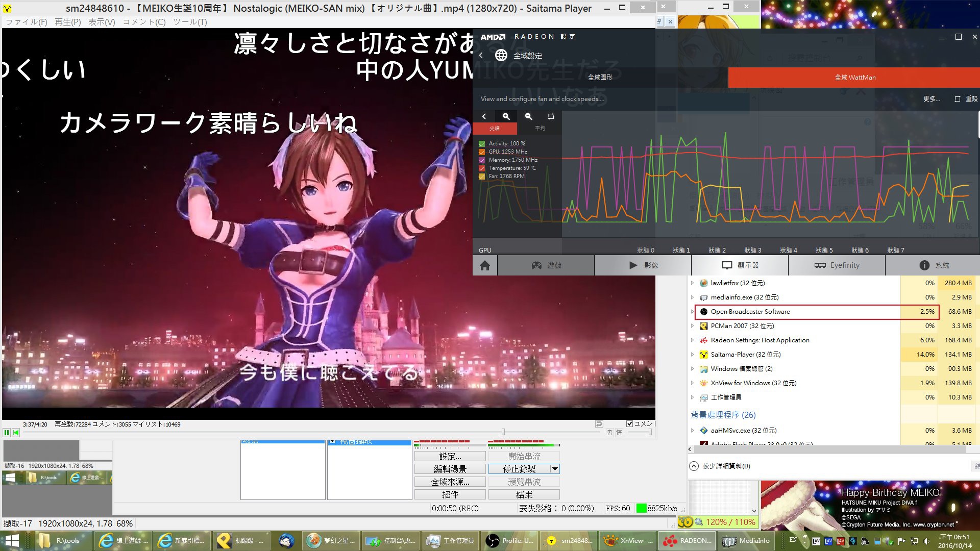Viewport: 980px width, 551px height.
Task: Open the ツール(T) menu
Action: pyautogui.click(x=190, y=22)
